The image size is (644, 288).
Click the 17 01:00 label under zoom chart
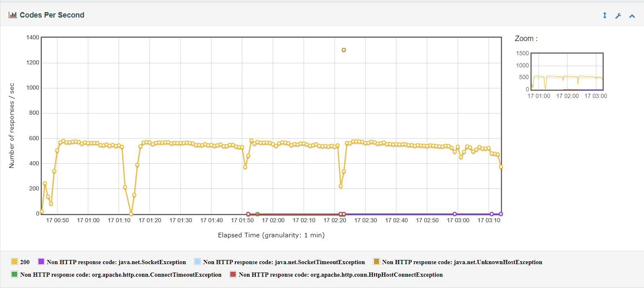(x=539, y=96)
